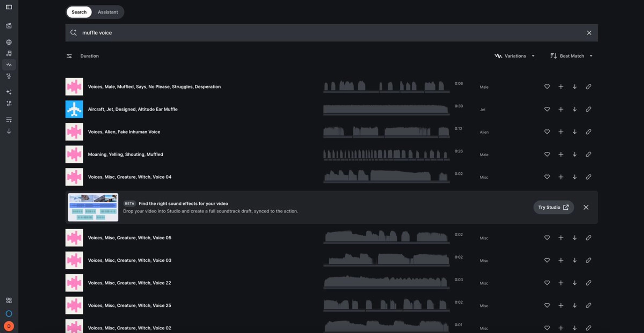Open the Studio preview thumbnail in banner
This screenshot has height=333, width=644.
(93, 207)
